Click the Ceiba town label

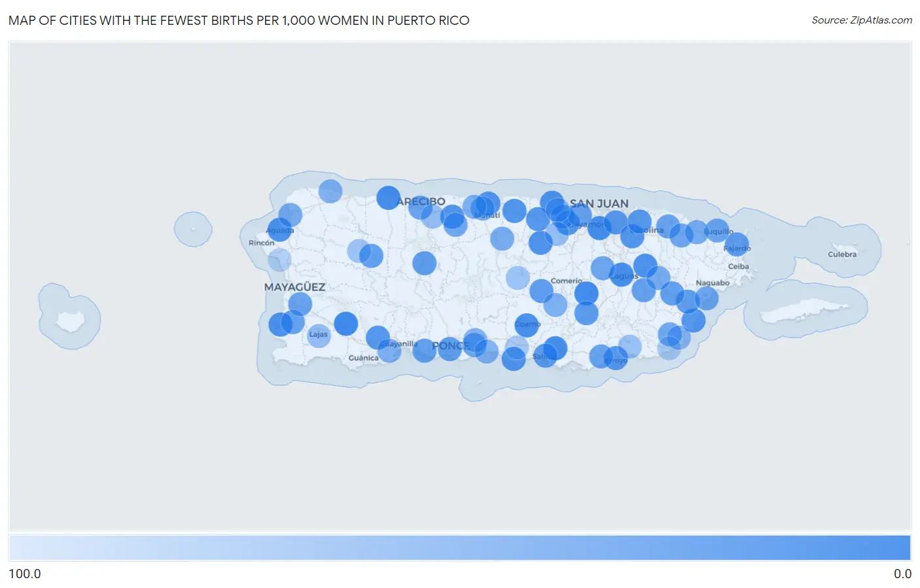tap(738, 266)
